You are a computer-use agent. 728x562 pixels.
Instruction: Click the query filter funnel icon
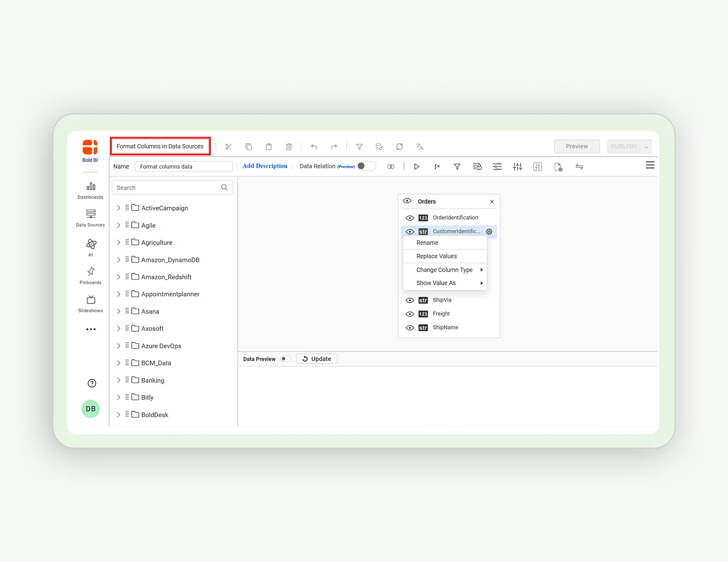point(457,167)
